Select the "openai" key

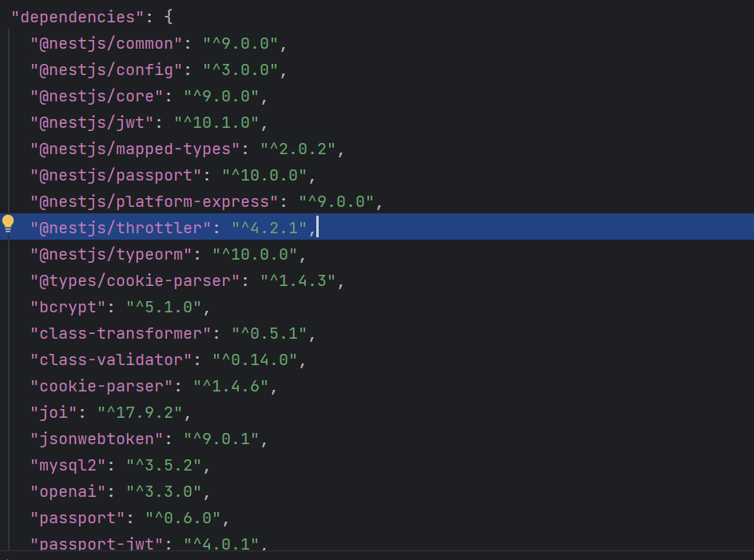[68, 491]
